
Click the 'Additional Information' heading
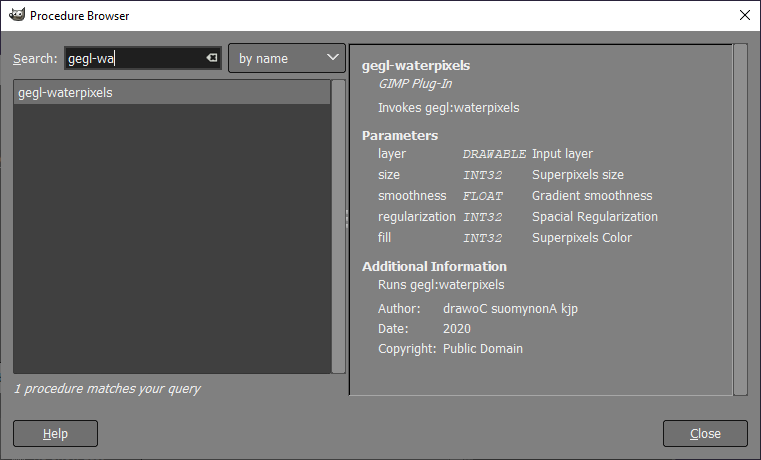434,266
